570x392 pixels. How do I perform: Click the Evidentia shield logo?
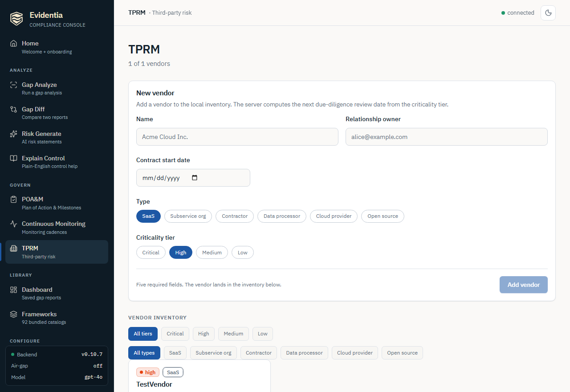(16, 18)
